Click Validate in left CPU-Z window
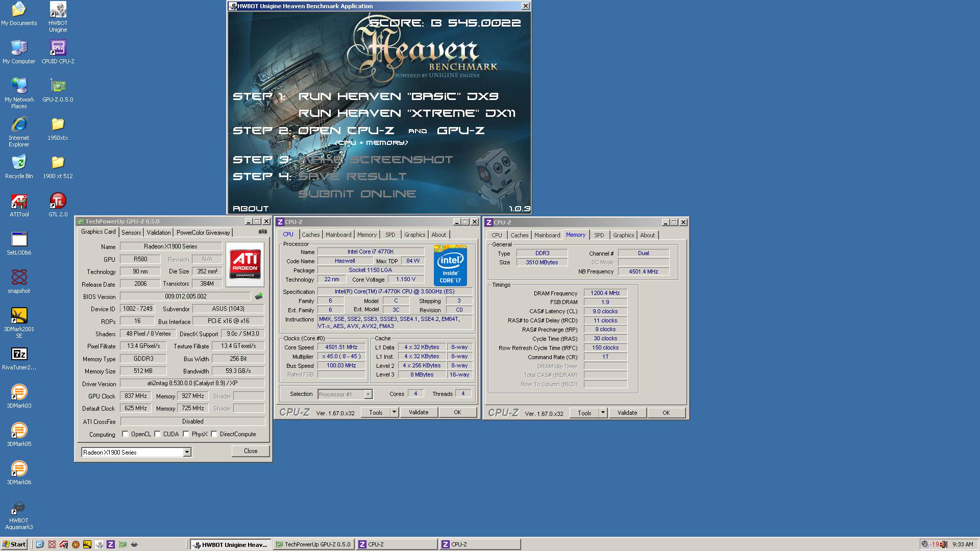Image resolution: width=980 pixels, height=551 pixels. (x=419, y=412)
